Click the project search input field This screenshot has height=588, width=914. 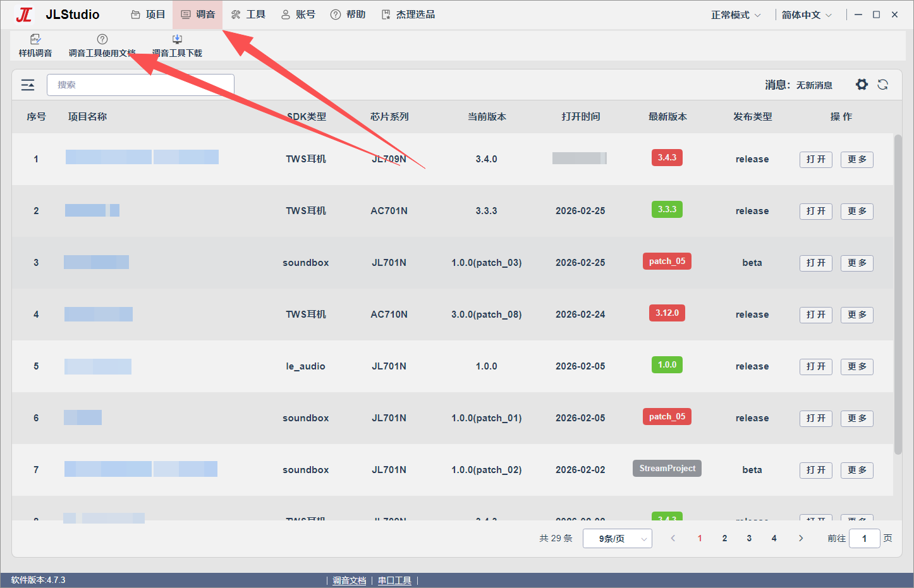click(140, 85)
